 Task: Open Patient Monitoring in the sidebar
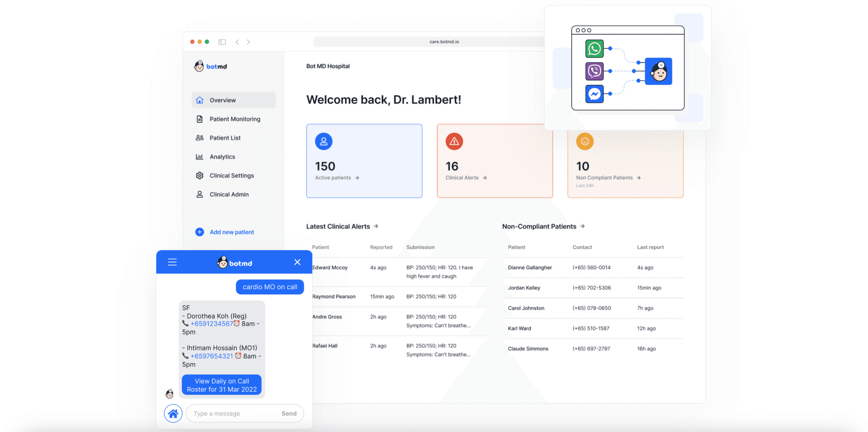click(x=235, y=119)
